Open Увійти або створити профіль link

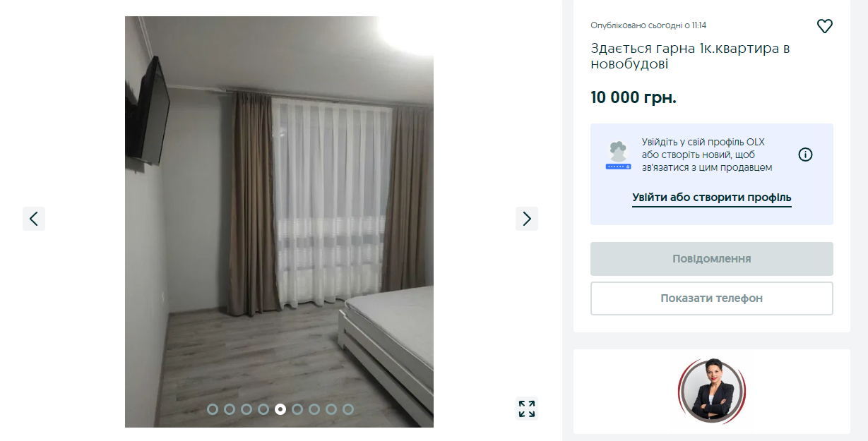click(x=712, y=198)
